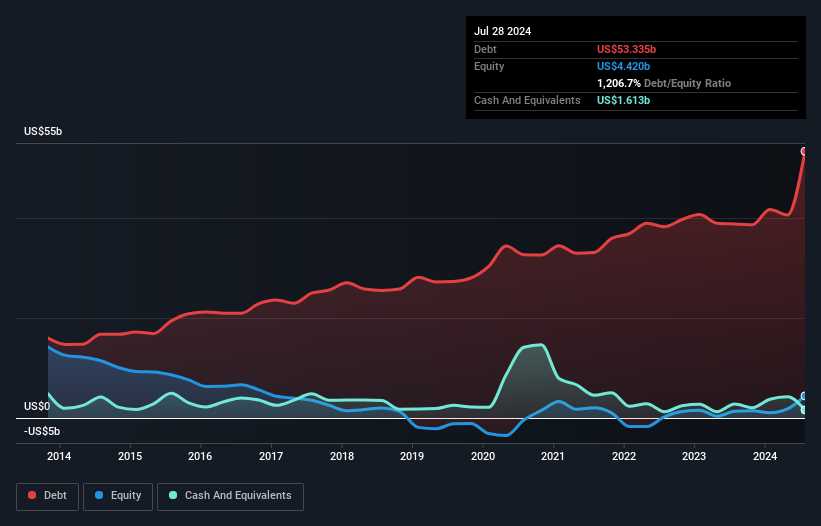Click the 2014 x-axis label
Image resolution: width=821 pixels, height=526 pixels.
click(59, 456)
